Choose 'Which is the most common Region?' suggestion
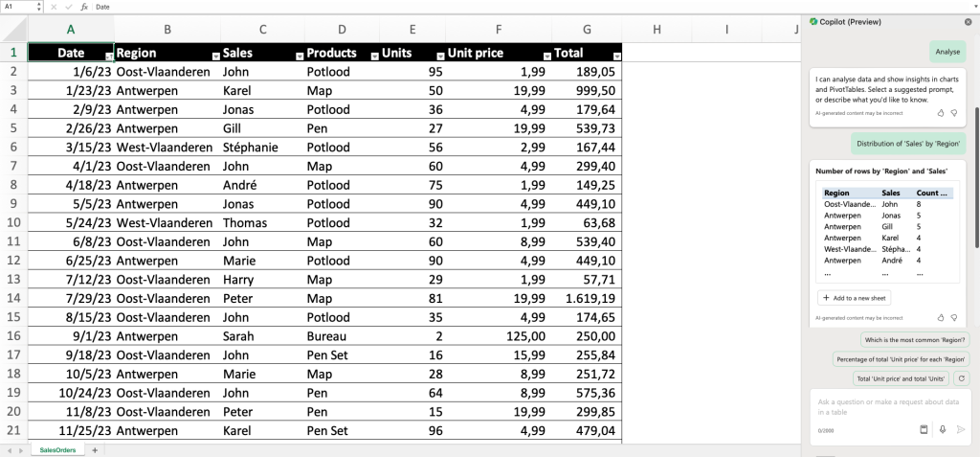Image resolution: width=980 pixels, height=457 pixels. (914, 339)
